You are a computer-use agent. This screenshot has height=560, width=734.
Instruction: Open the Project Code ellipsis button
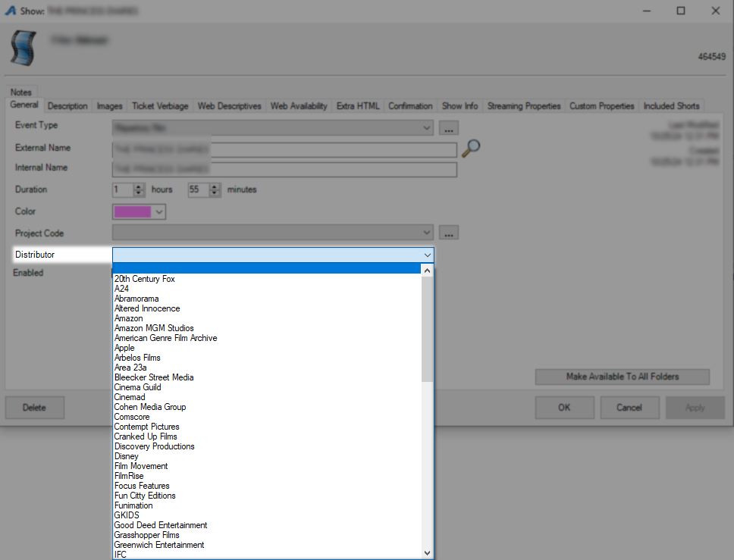448,233
